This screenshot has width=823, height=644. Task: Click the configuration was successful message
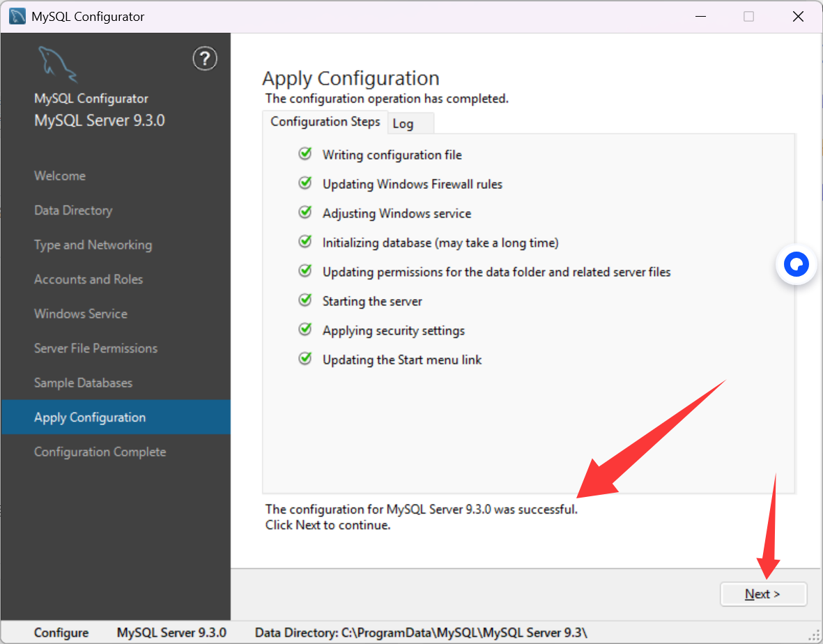pos(421,509)
